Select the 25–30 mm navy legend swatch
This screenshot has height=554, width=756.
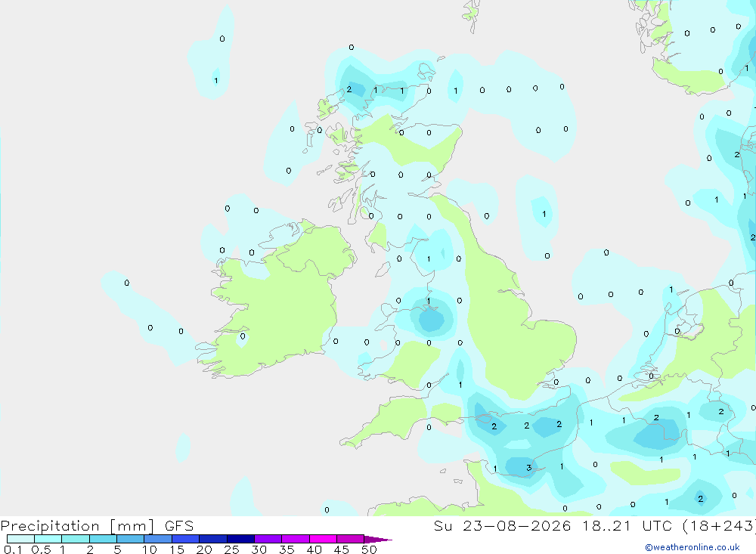[240, 539]
